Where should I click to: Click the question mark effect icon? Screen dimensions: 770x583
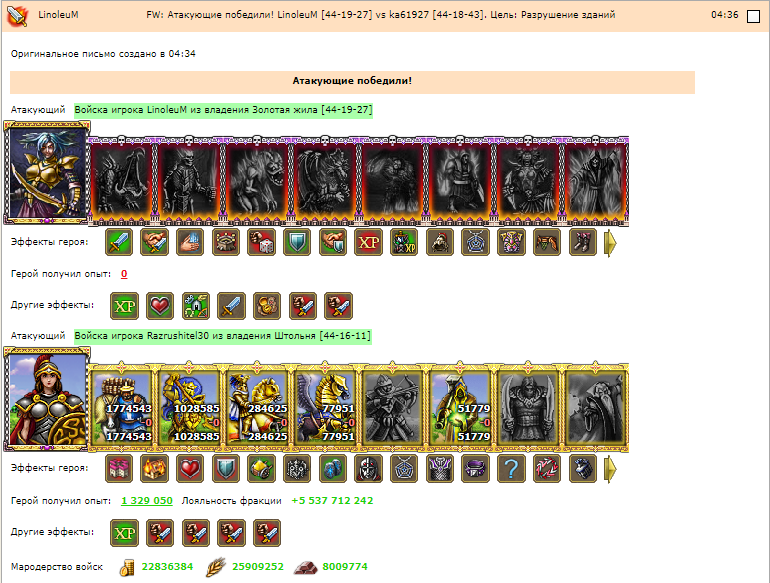[x=511, y=468]
